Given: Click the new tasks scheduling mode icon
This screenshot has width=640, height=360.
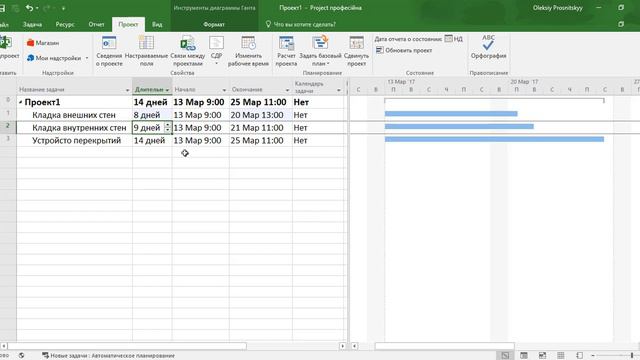Looking at the screenshot, I should tap(45, 356).
